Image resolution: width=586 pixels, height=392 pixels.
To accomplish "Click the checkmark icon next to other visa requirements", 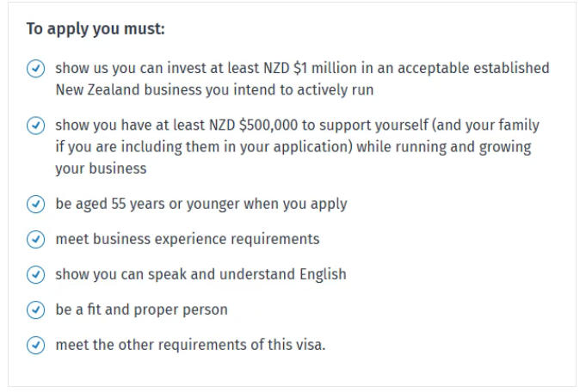I will coord(35,346).
